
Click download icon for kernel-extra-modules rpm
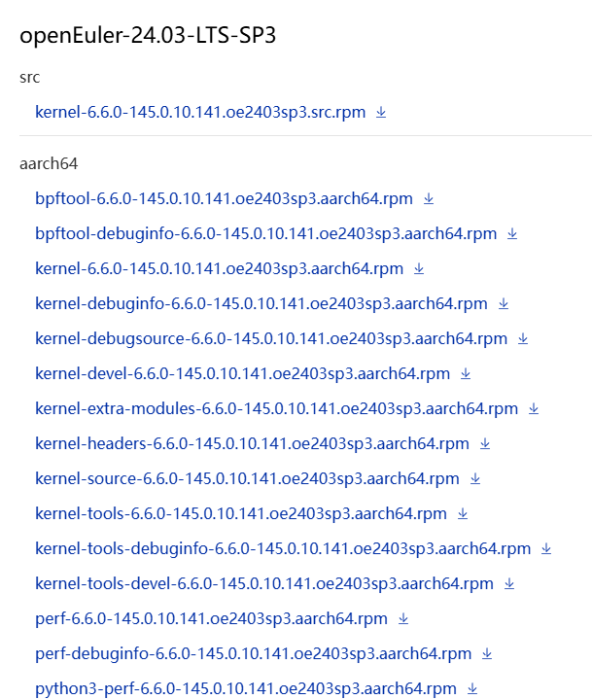(534, 409)
